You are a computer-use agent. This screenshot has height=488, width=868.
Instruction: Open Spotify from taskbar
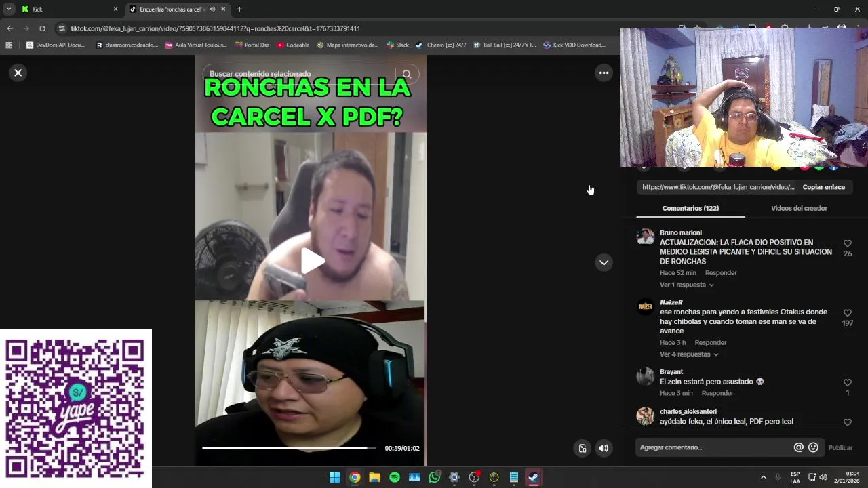395,477
